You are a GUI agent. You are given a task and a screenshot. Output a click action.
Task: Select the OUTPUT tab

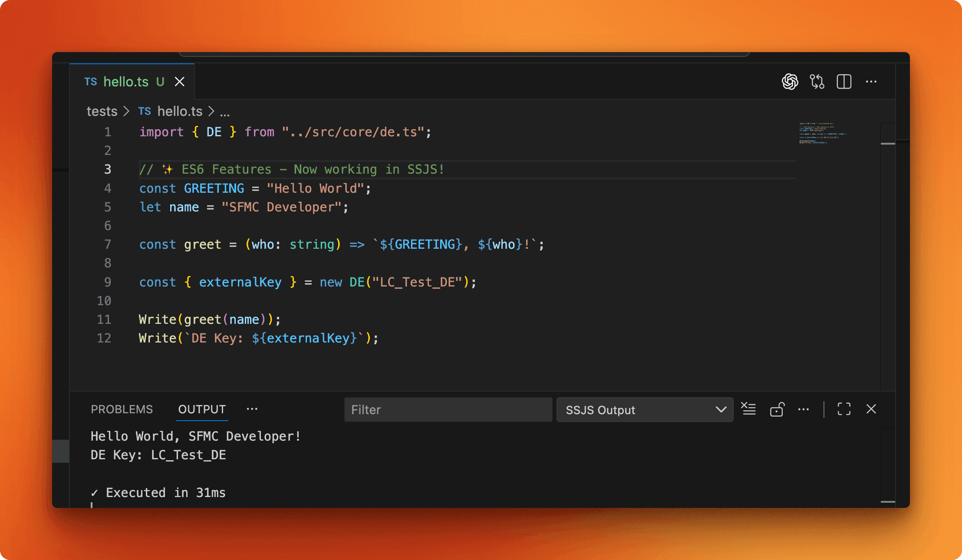pyautogui.click(x=202, y=409)
